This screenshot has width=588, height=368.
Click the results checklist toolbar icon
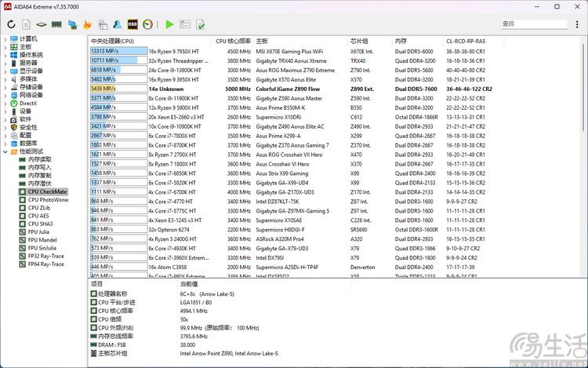pos(185,24)
